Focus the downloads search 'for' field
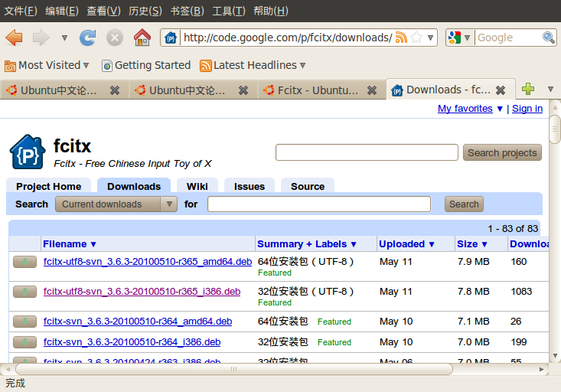The width and height of the screenshot is (561, 392). (x=319, y=204)
